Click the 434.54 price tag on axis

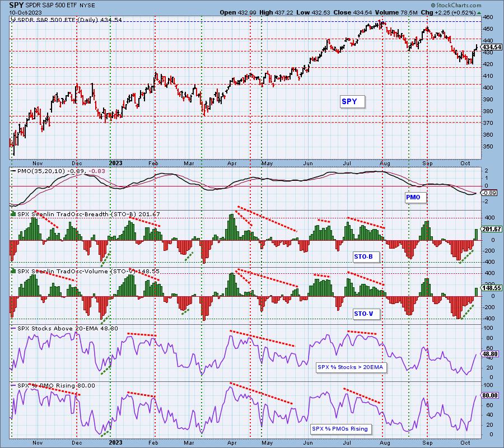pyautogui.click(x=492, y=47)
